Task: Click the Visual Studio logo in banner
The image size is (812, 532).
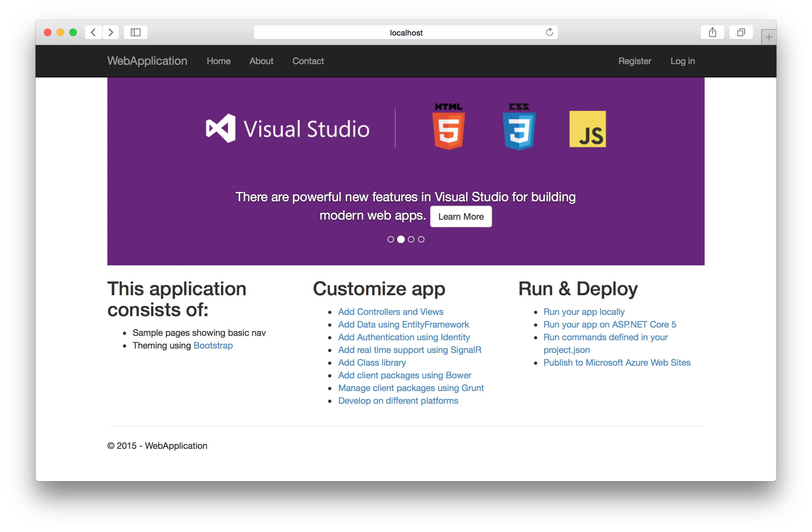Action: click(x=288, y=129)
